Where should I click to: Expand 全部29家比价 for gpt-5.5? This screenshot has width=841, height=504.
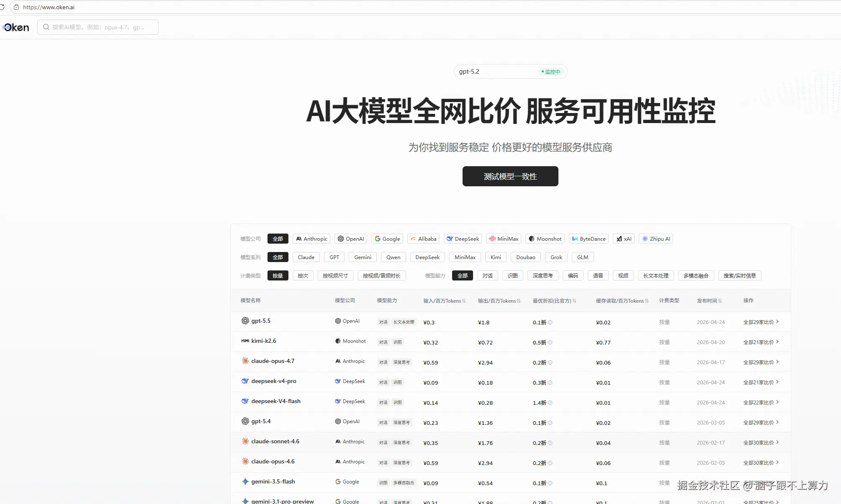[x=761, y=322]
